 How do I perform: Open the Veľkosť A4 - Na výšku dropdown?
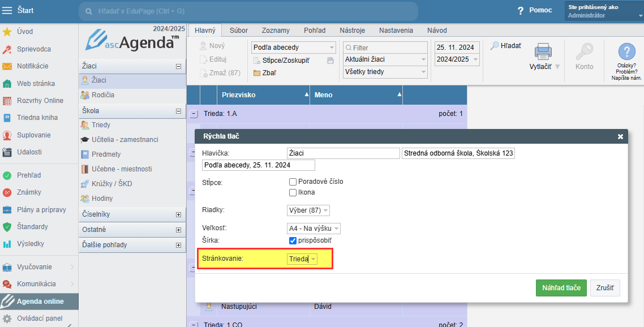click(314, 229)
